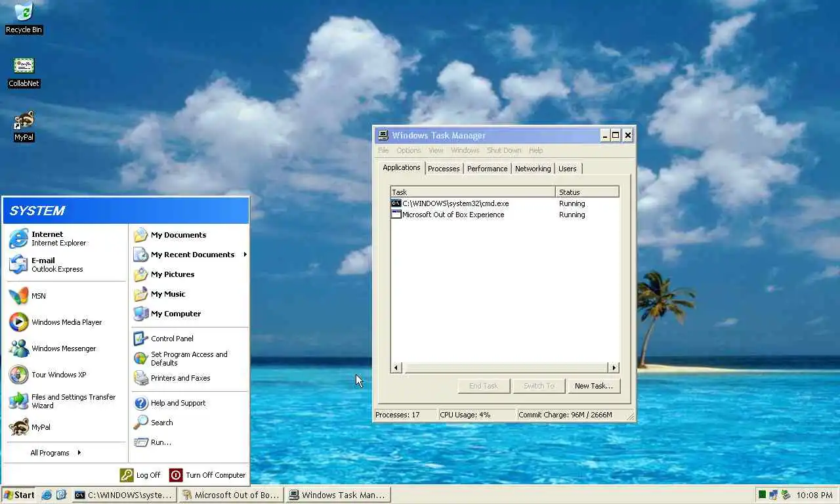Open Help and Support
The height and width of the screenshot is (504, 840).
190,403
